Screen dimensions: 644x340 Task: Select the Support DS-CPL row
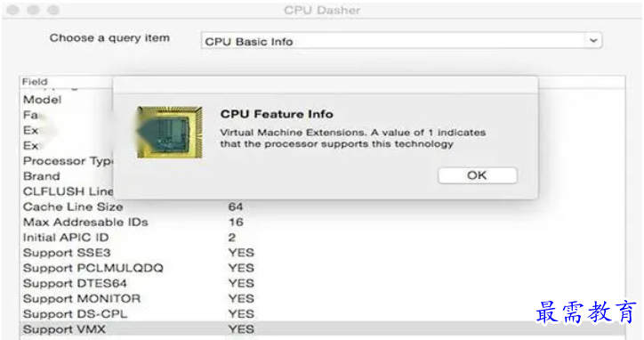click(322, 313)
